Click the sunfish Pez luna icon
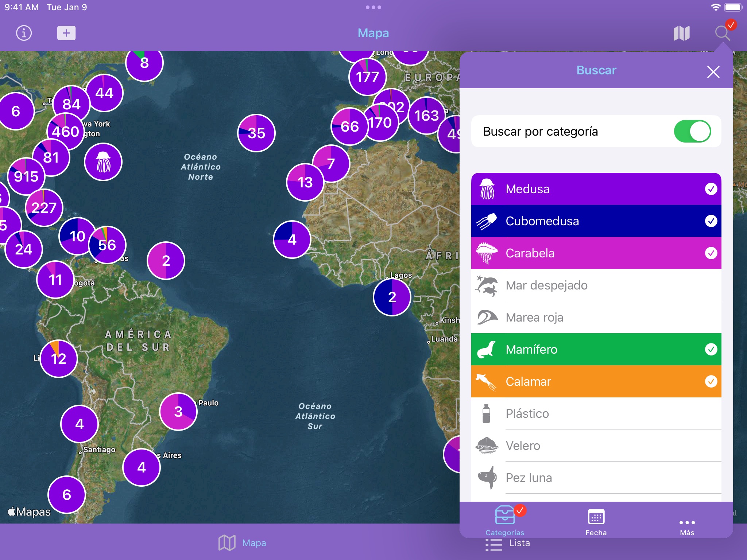 coord(487,478)
